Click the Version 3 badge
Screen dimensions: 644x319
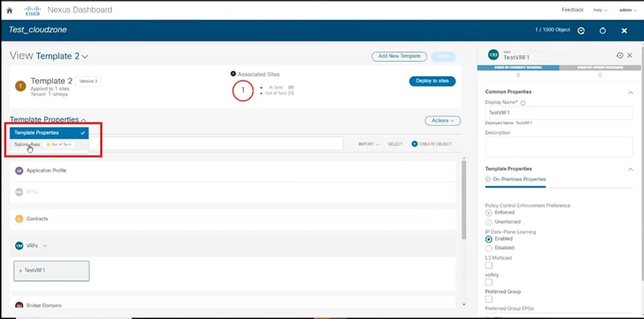[x=88, y=81]
